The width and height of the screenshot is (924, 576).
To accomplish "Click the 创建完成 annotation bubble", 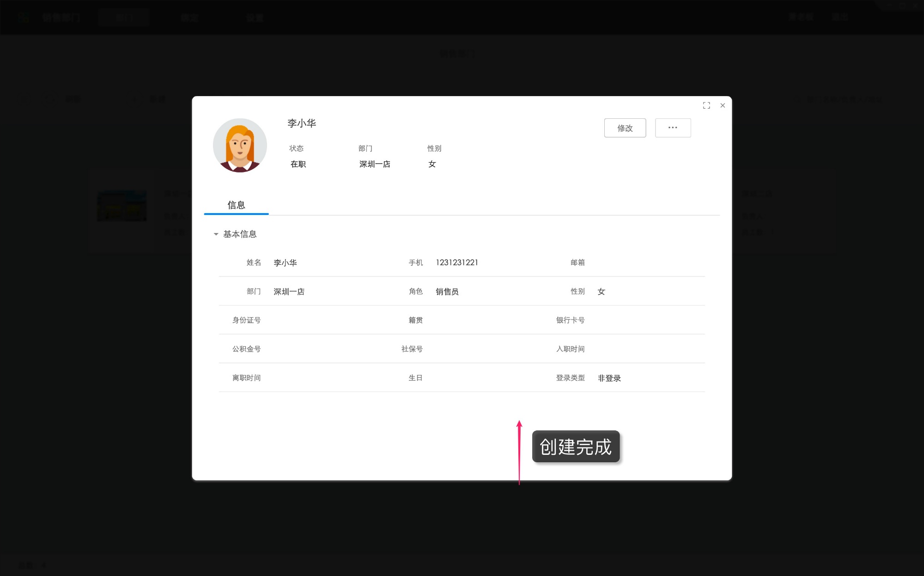I will 576,447.
